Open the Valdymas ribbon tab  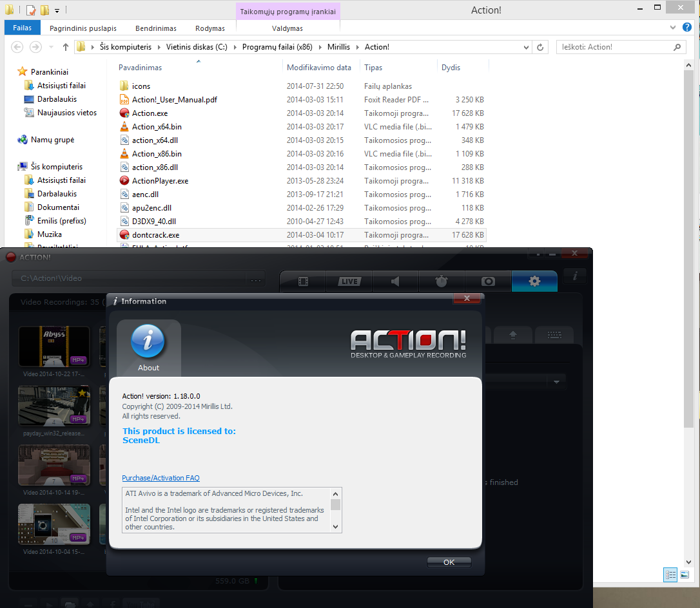point(287,28)
